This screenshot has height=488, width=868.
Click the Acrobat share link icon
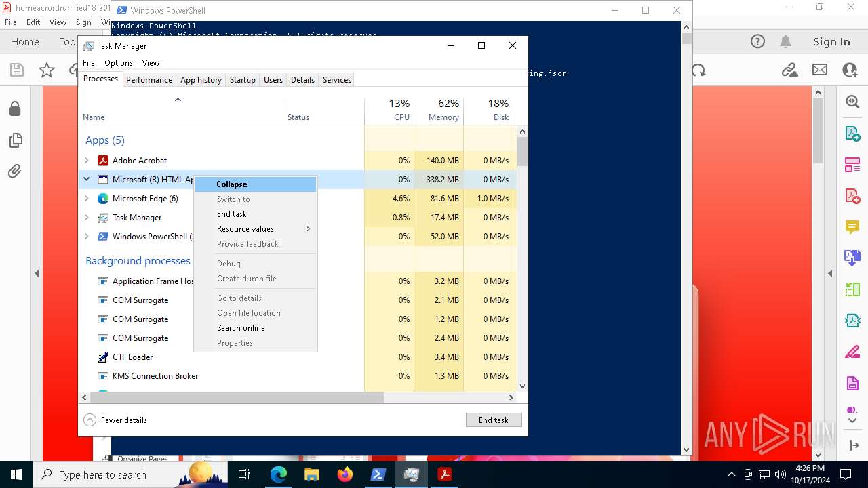pyautogui.click(x=789, y=70)
